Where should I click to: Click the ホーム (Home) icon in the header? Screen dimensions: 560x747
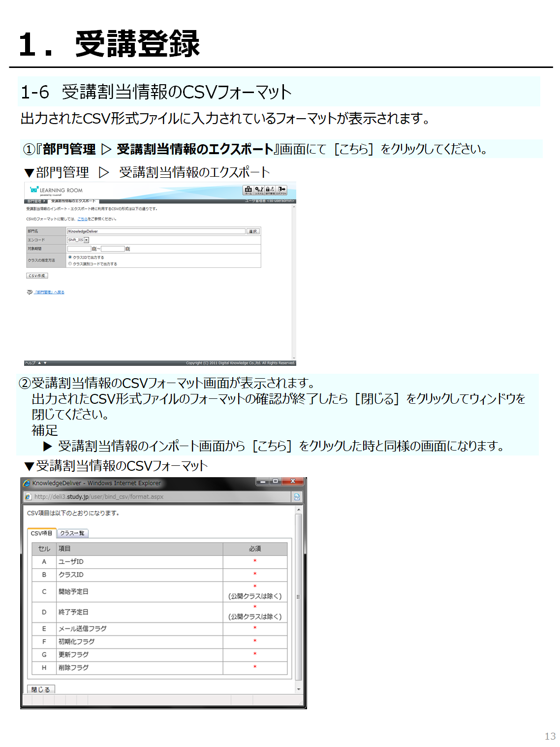coord(249,190)
